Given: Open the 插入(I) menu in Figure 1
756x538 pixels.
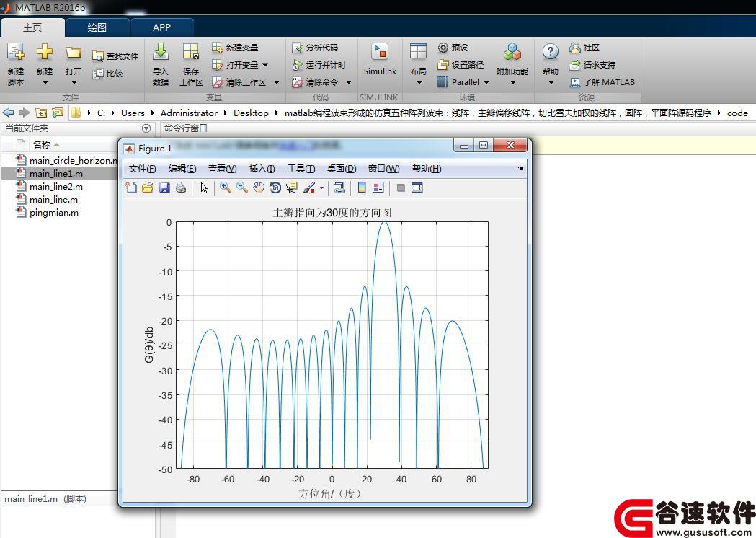Looking at the screenshot, I should point(262,169).
